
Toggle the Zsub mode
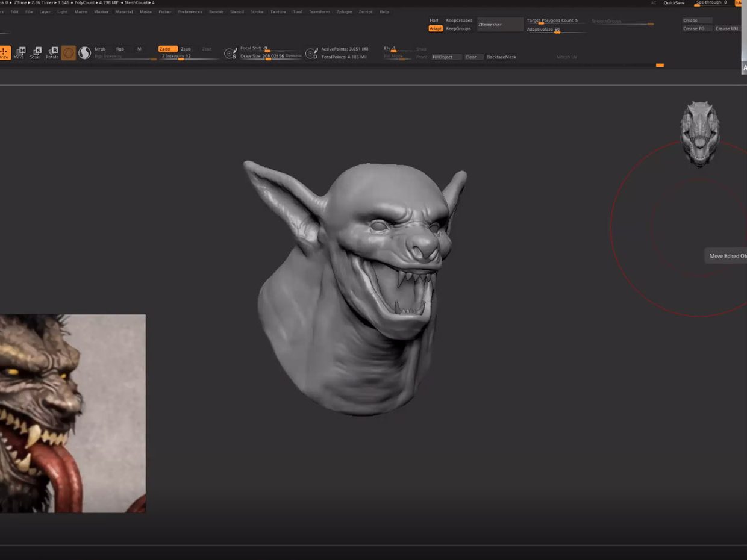[186, 49]
